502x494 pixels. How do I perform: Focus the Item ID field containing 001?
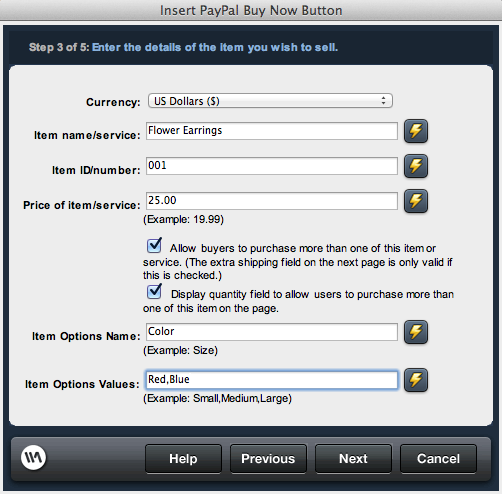click(272, 166)
